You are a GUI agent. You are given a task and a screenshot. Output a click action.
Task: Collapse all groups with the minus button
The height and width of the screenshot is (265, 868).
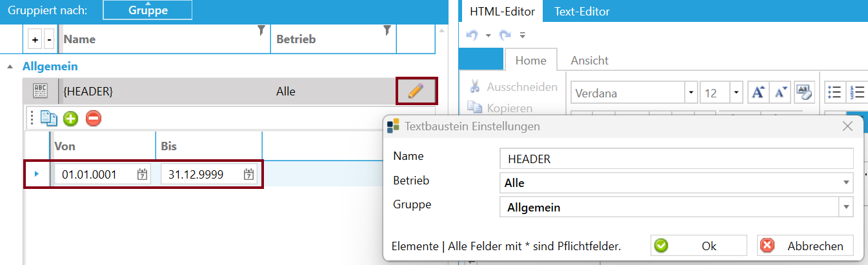(50, 40)
